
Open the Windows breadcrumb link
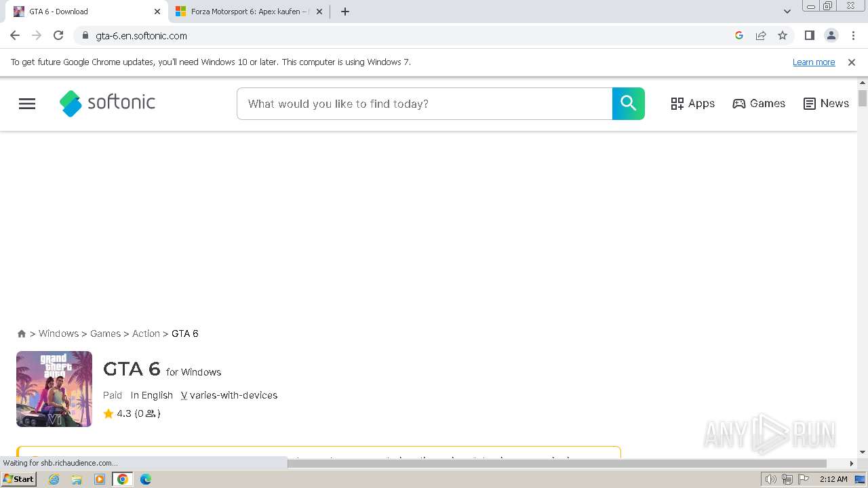(58, 333)
